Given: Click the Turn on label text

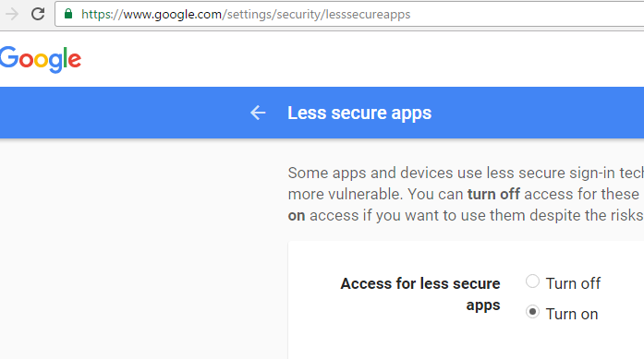Looking at the screenshot, I should pos(572,315).
